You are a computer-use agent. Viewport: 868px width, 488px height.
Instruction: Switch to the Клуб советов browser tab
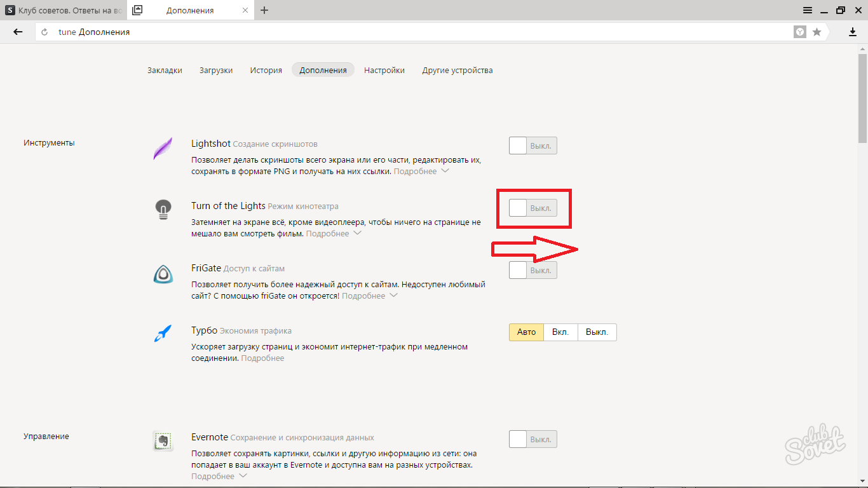pos(63,10)
